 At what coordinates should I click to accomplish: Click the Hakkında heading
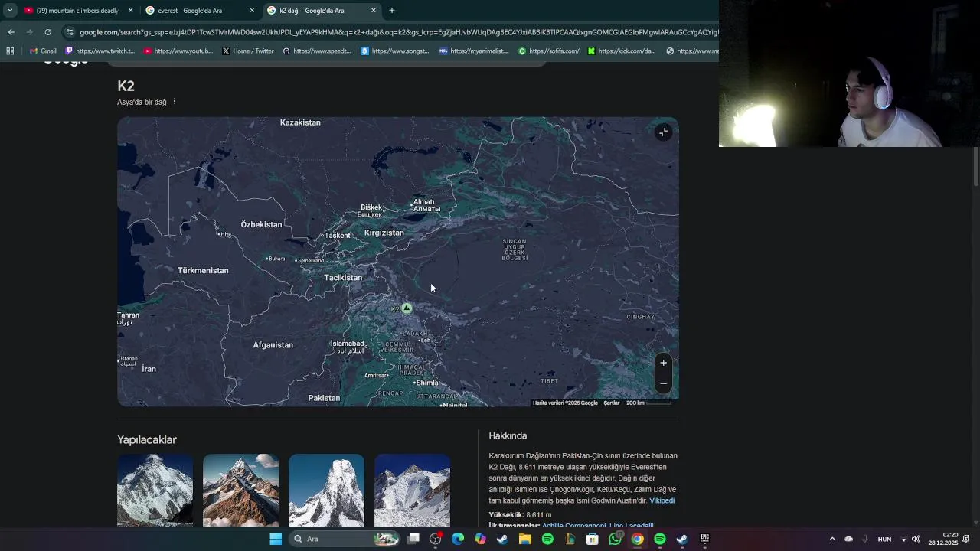(x=508, y=435)
